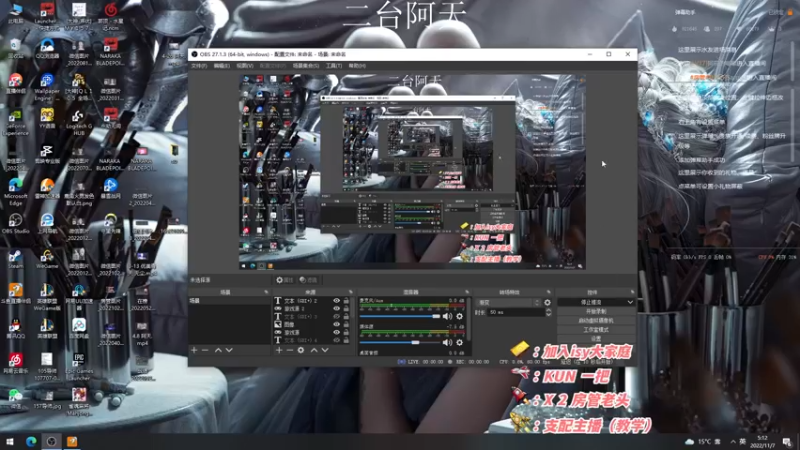800x450 pixels.
Task: Toggle visibility of second 游戏源 source
Action: (x=336, y=332)
